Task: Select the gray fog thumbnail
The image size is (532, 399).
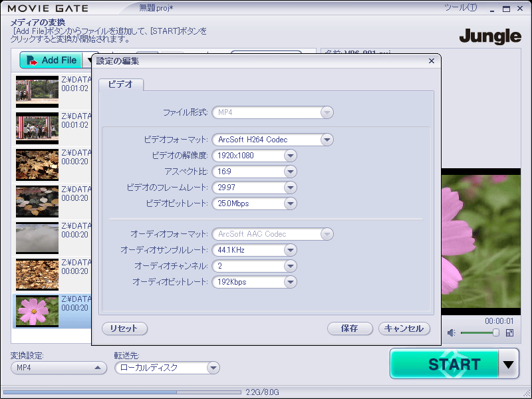Action: (37, 238)
